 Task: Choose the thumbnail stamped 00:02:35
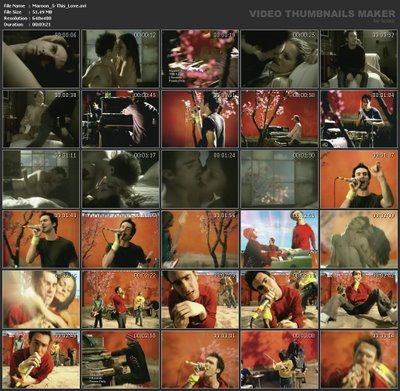pos(280,299)
